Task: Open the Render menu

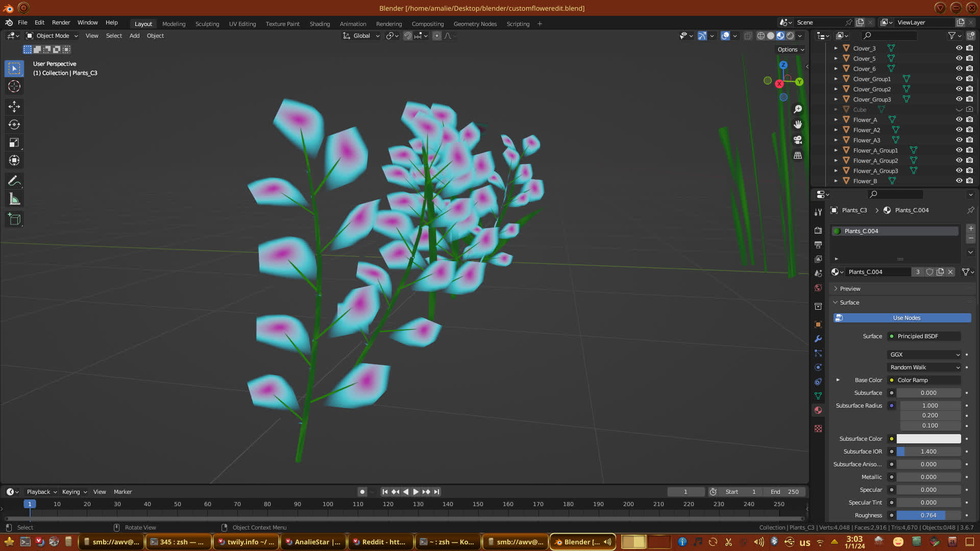Action: (x=61, y=22)
